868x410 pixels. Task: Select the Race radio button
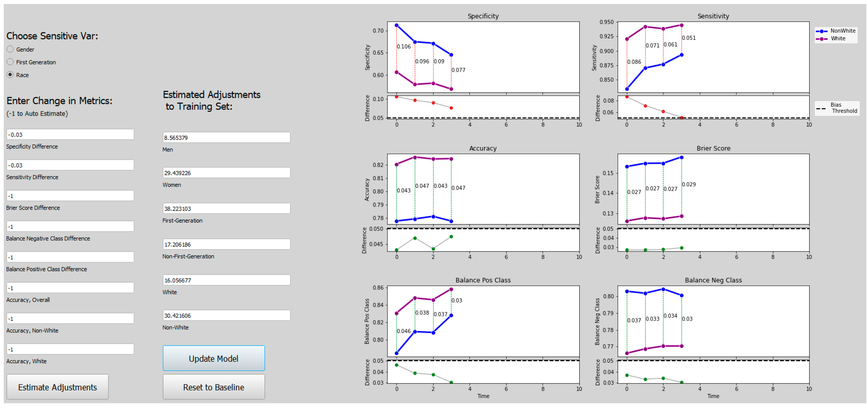pos(10,75)
